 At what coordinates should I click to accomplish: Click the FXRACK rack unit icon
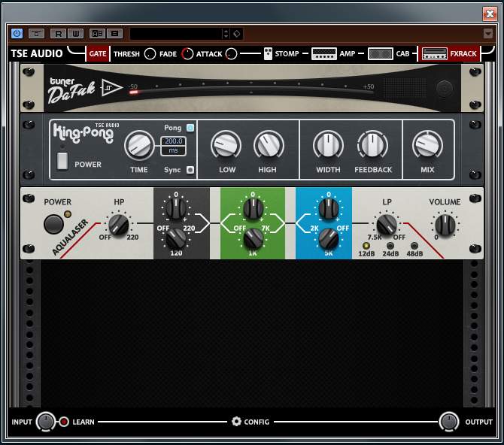click(435, 53)
